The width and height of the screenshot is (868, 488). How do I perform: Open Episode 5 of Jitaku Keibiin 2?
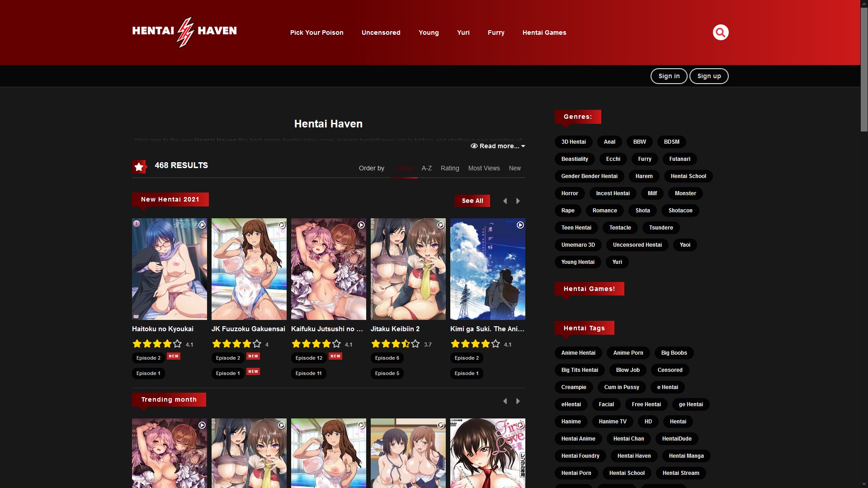pyautogui.click(x=387, y=373)
